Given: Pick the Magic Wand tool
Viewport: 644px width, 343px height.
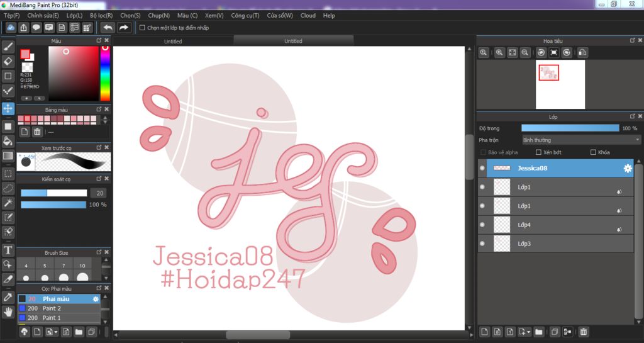Looking at the screenshot, I should (x=8, y=203).
